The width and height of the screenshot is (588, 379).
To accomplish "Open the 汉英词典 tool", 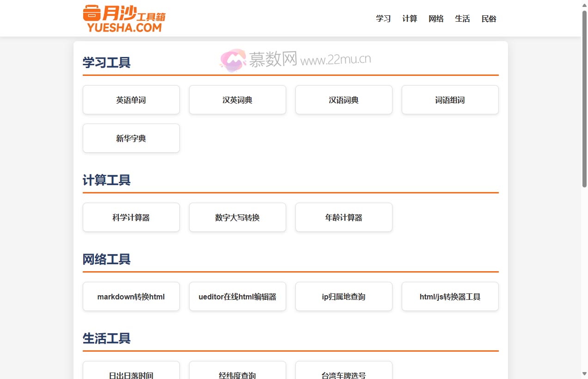I will click(x=237, y=99).
